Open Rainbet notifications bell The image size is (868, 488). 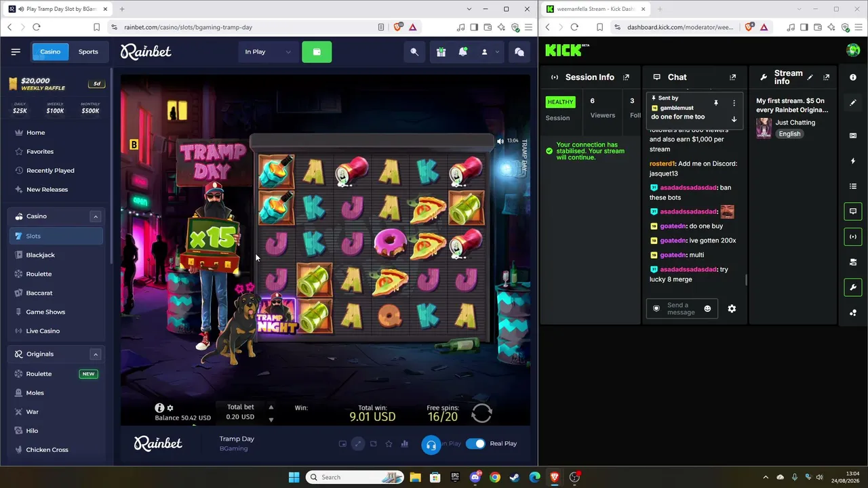(x=462, y=52)
